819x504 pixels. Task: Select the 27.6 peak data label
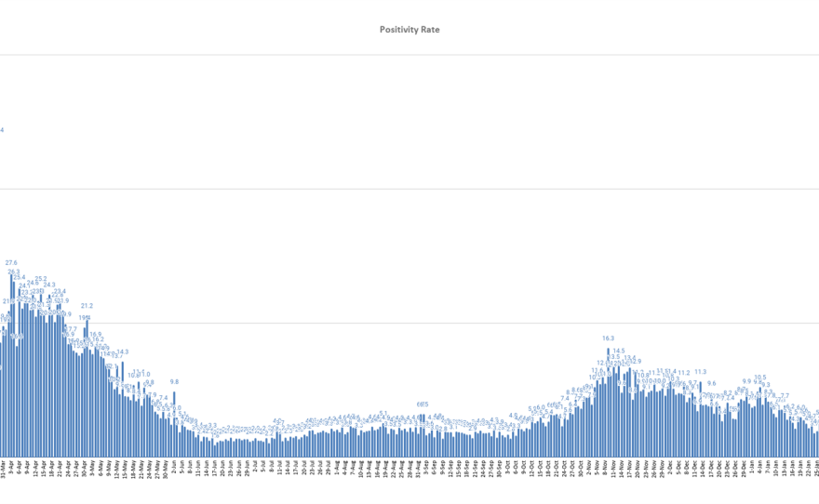pos(11,263)
